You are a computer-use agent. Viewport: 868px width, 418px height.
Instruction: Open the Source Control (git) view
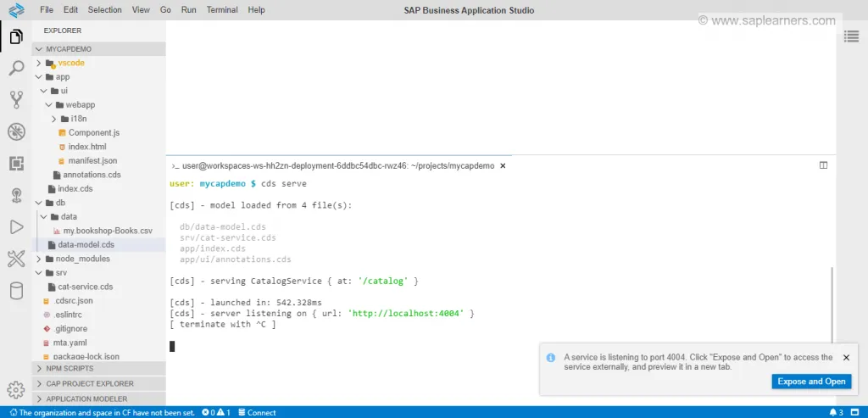click(16, 100)
